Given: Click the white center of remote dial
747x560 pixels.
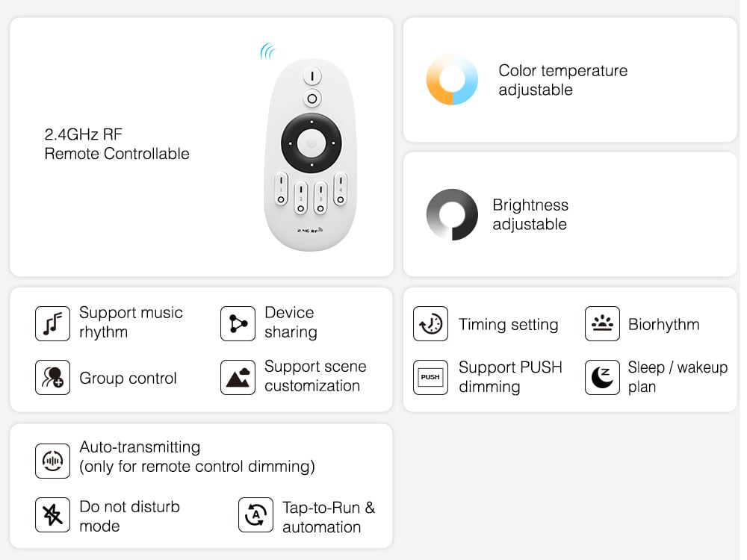Looking at the screenshot, I should [311, 143].
